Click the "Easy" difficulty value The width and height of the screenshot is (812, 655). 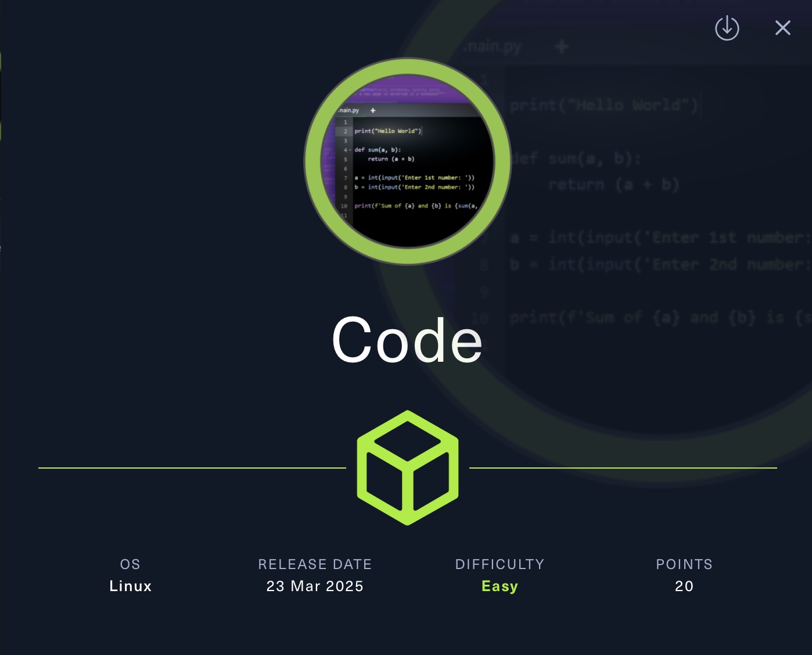pos(500,586)
